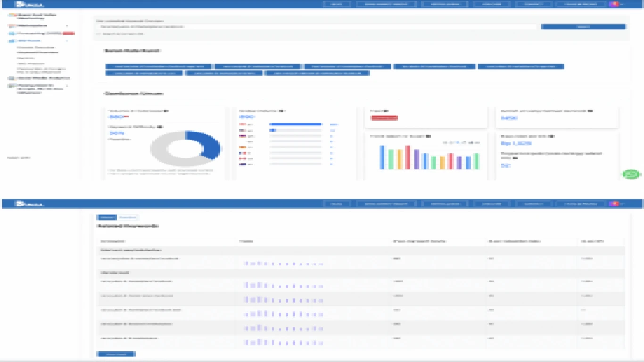Select the active blue tab above keywords table
The height and width of the screenshot is (362, 644).
click(x=106, y=217)
